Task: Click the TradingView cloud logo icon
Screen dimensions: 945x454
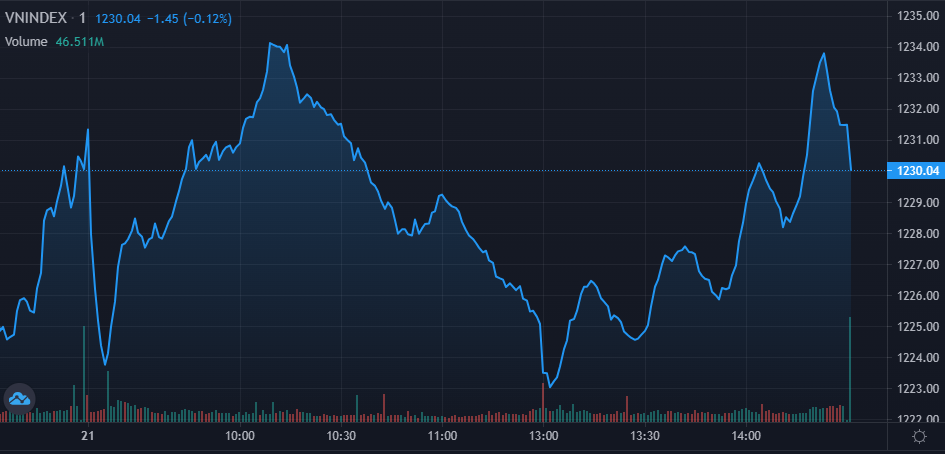Action: 18,399
